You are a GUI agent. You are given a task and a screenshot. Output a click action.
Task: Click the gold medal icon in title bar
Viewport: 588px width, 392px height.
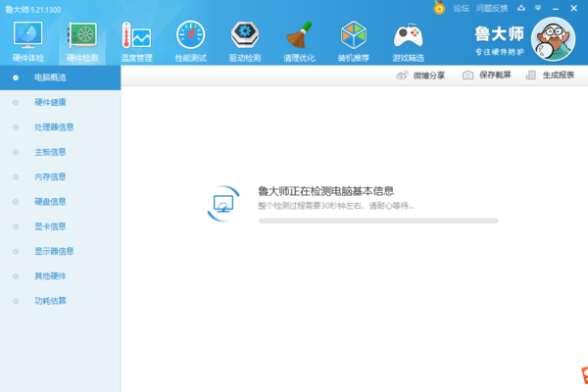(x=438, y=8)
